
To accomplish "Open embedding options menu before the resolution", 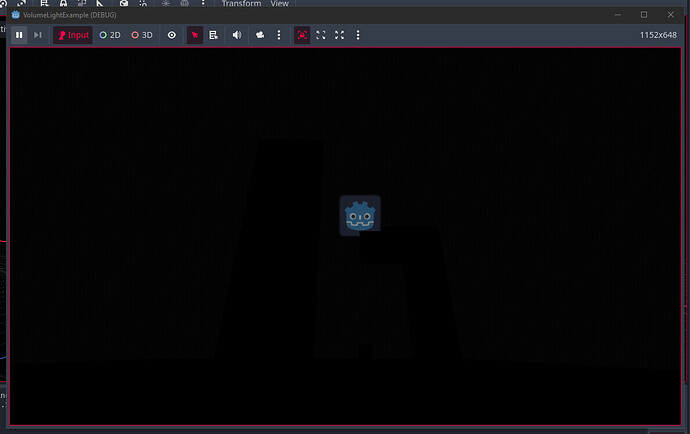I will coord(358,35).
